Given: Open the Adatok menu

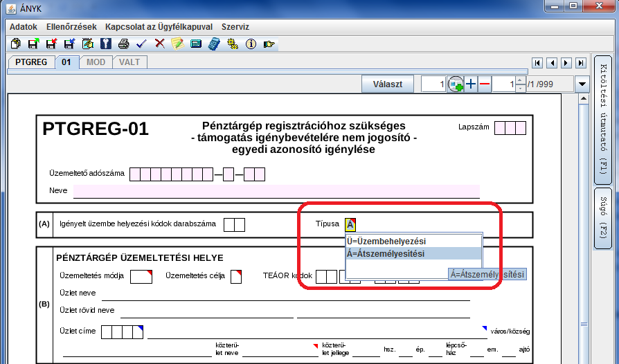Looking at the screenshot, I should [24, 27].
